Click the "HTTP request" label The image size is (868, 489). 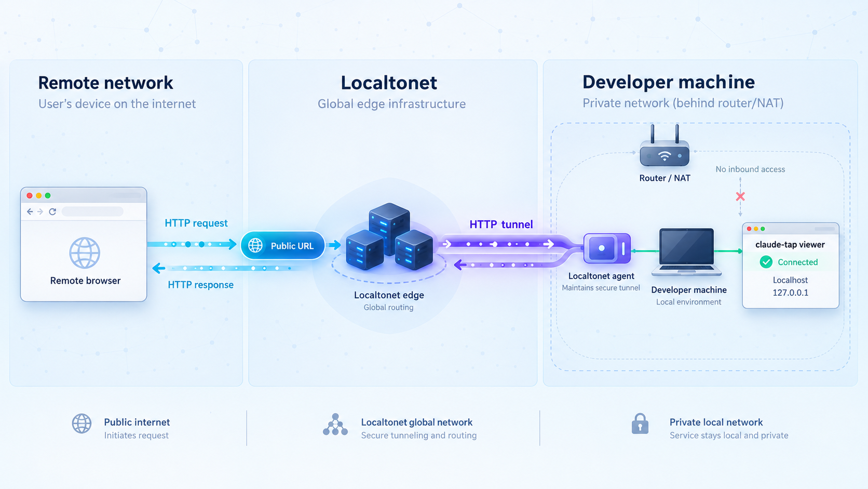[x=196, y=223]
